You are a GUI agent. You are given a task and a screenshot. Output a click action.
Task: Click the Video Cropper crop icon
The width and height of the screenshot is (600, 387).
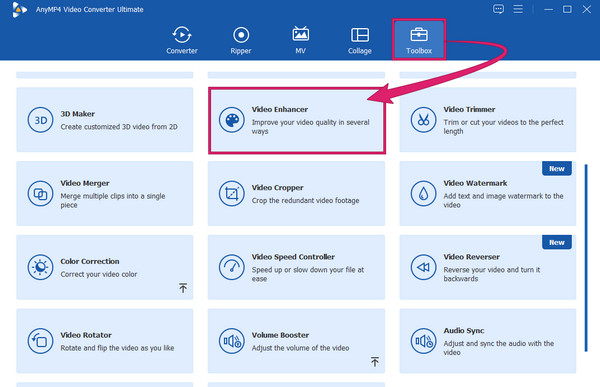point(232,194)
